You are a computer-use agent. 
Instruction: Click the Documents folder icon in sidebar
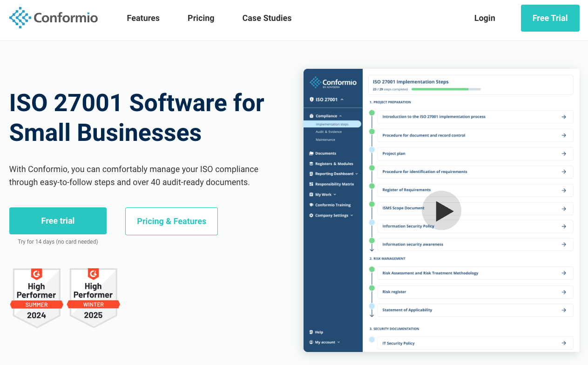click(x=311, y=153)
